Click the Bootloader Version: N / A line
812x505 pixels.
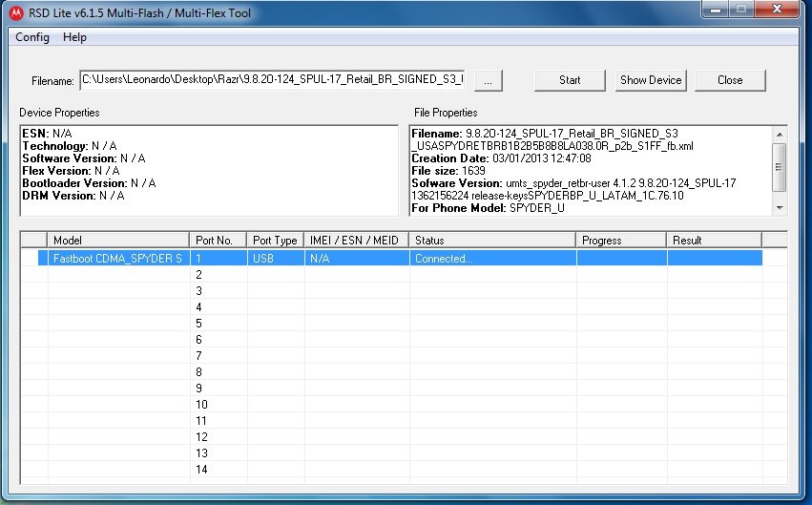(89, 183)
